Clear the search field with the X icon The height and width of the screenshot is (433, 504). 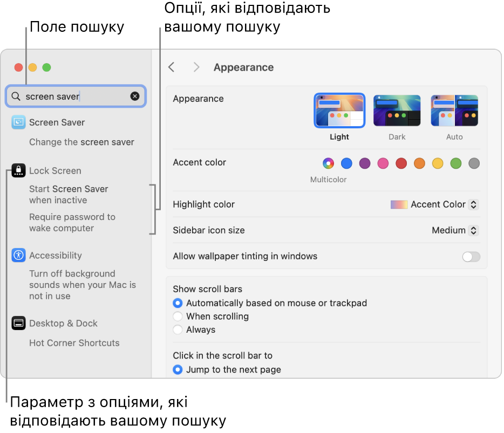pos(135,96)
